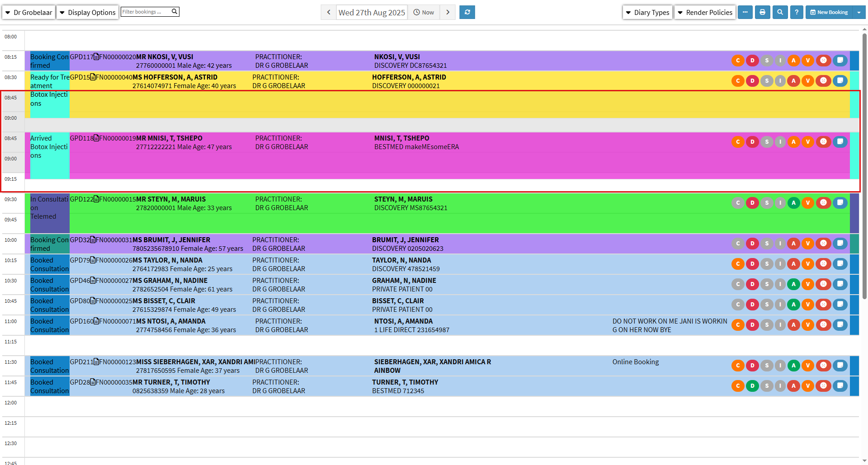Jump to the current time with Now

click(424, 12)
